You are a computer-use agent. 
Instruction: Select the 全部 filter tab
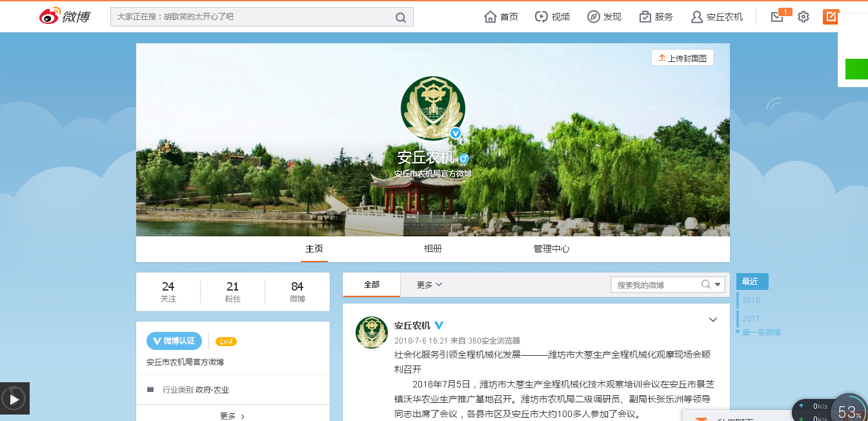[x=372, y=285]
